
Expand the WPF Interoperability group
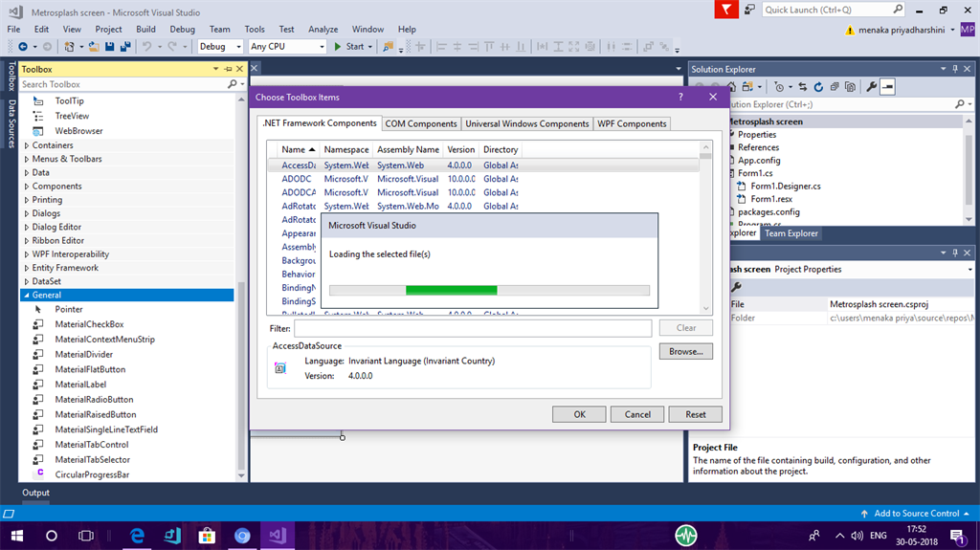(26, 254)
